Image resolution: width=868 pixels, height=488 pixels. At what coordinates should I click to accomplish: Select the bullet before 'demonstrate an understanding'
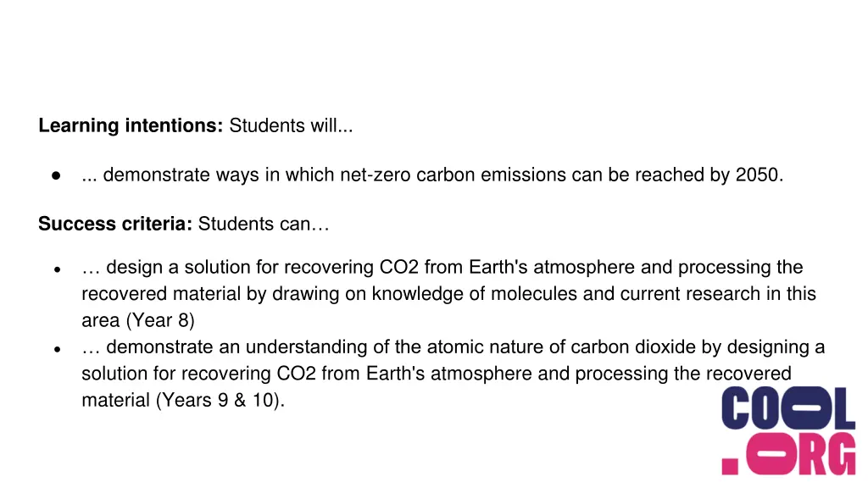(57, 349)
